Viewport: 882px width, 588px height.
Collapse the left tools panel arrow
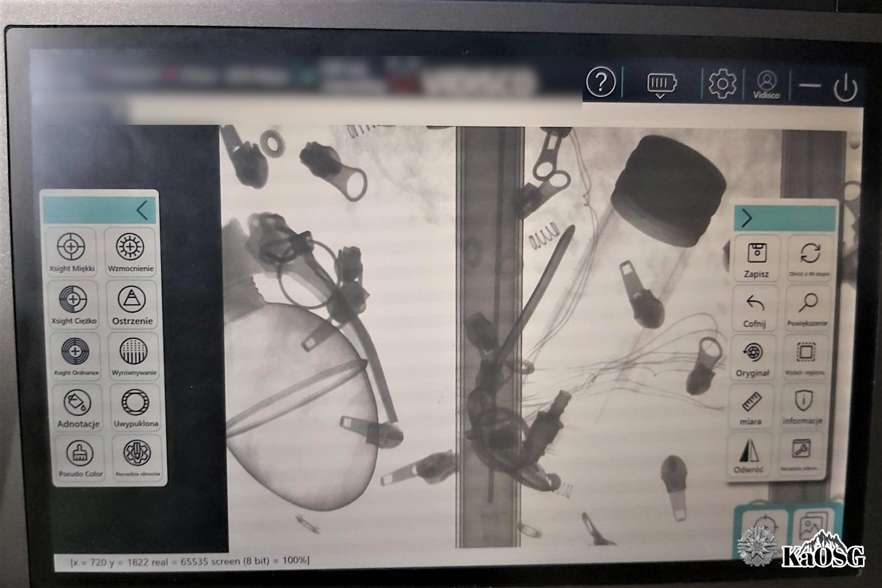click(142, 210)
